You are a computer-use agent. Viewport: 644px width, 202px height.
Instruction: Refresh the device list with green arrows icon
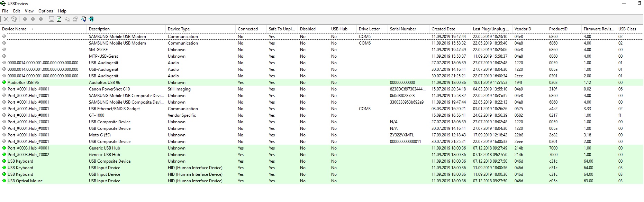coord(59,19)
